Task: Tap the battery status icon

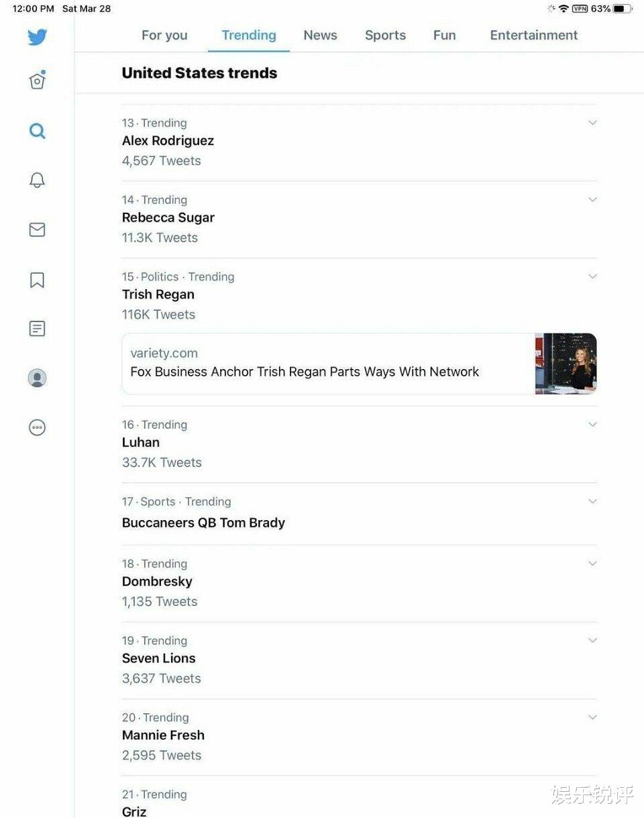Action: tap(623, 9)
